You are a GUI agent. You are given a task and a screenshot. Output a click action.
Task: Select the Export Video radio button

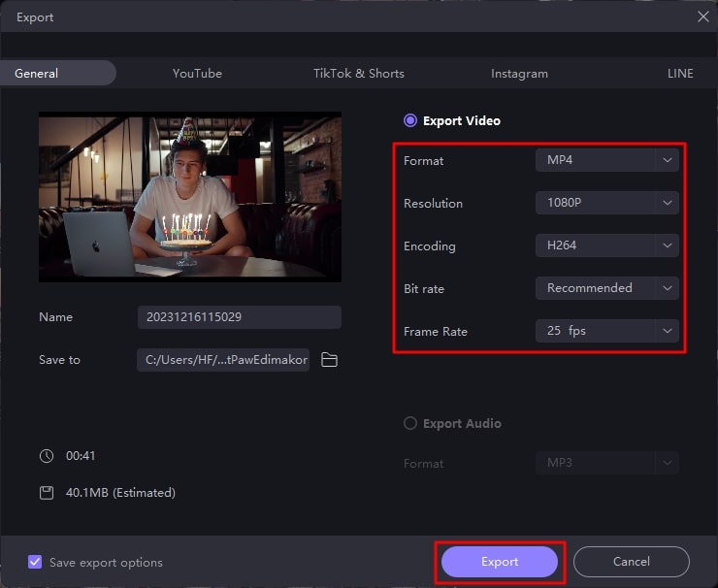coord(410,120)
